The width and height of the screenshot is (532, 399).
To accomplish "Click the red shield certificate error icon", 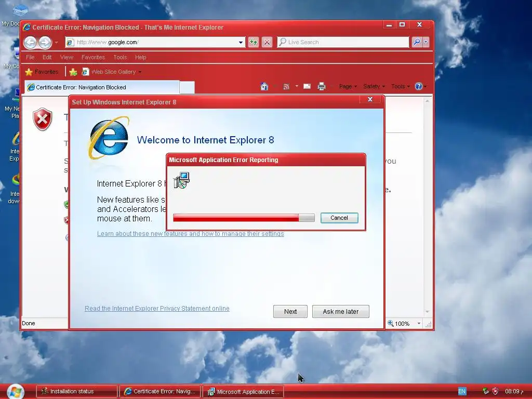I will [x=43, y=119].
